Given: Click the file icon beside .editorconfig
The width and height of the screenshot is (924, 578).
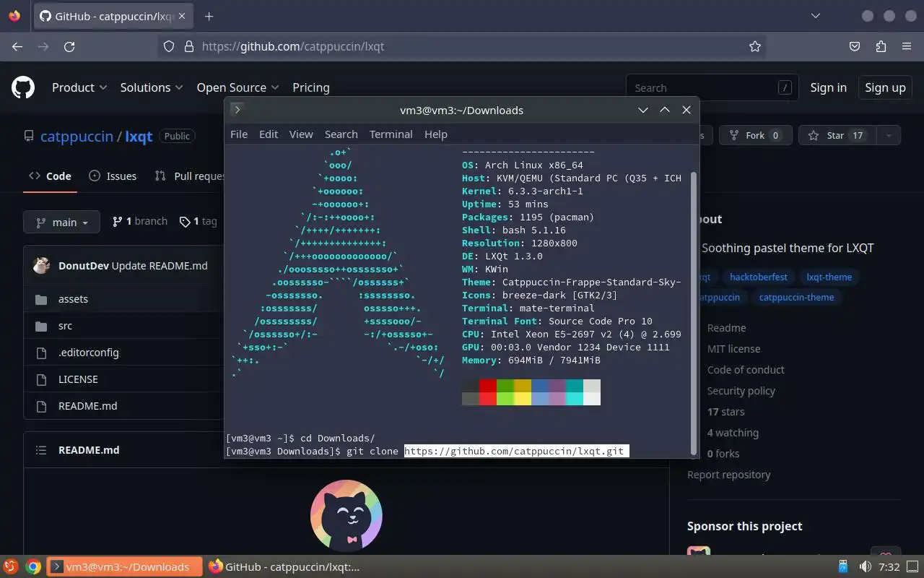Looking at the screenshot, I should tap(41, 353).
